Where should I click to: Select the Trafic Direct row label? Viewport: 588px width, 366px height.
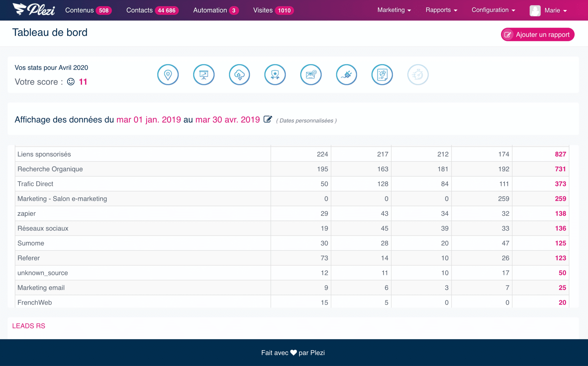pos(35,184)
